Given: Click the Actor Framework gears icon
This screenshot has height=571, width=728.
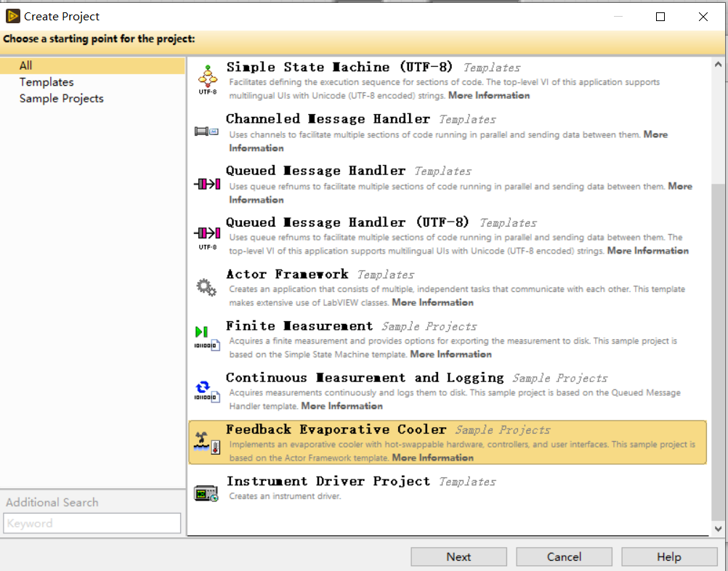Looking at the screenshot, I should tap(206, 288).
